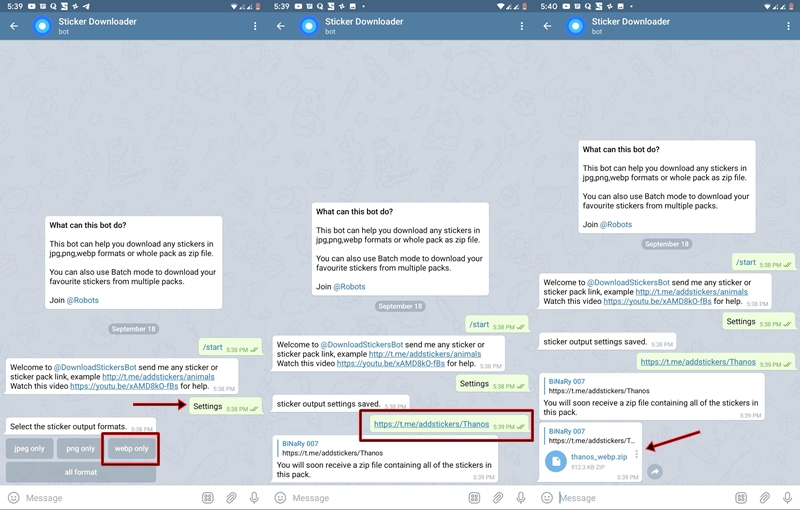This screenshot has height=510, width=800.
Task: Tap 'Select the sticker output formats.' message
Action: (x=81, y=426)
